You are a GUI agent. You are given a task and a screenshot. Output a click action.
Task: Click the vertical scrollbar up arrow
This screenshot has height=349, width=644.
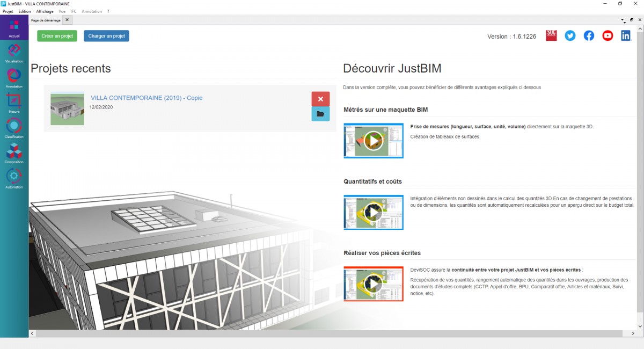coord(640,28)
